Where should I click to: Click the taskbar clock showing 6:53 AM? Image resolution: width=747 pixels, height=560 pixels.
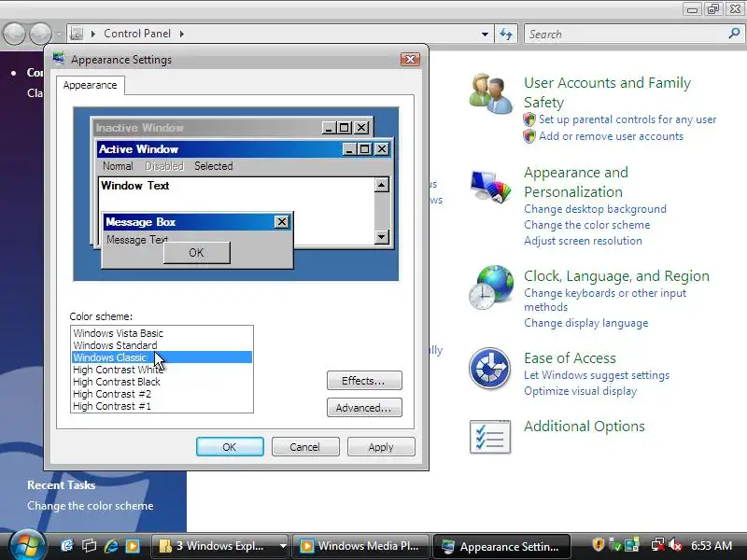712,546
